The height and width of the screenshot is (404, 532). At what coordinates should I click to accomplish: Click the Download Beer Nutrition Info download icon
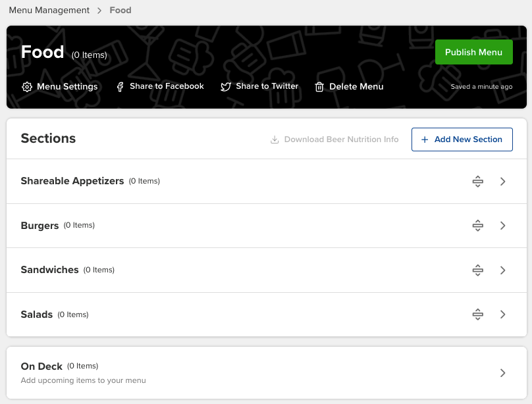coord(275,139)
